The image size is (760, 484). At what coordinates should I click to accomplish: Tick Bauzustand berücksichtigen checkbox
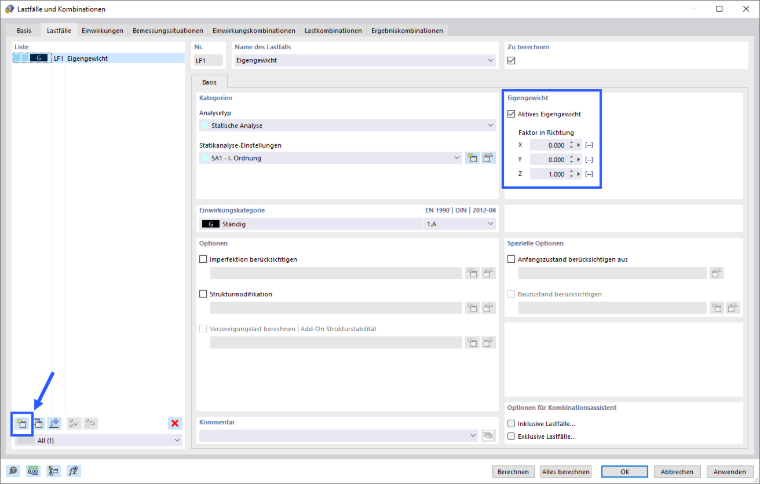[x=511, y=294]
